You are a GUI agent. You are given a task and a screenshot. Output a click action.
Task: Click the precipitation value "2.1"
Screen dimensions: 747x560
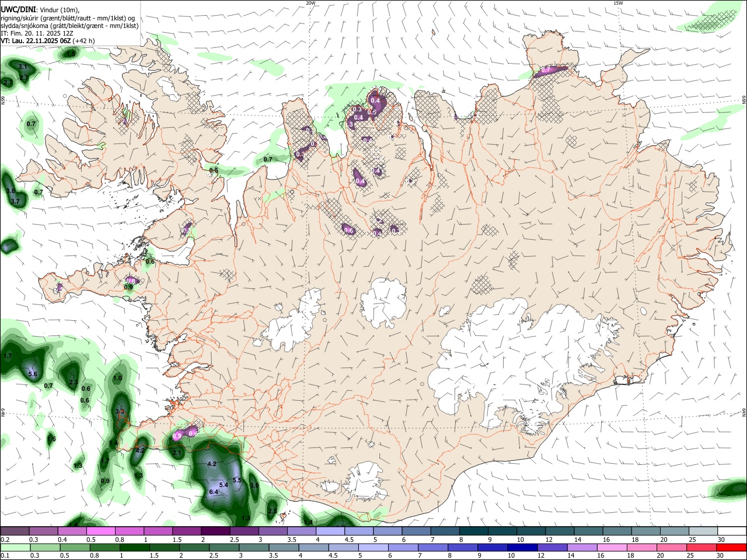point(178,453)
